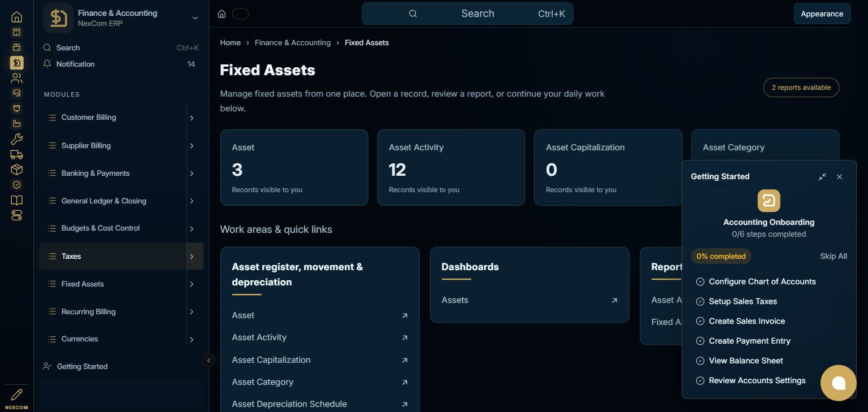Image resolution: width=868 pixels, height=412 pixels.
Task: Open the Asset Capitalization summary card
Action: (608, 167)
